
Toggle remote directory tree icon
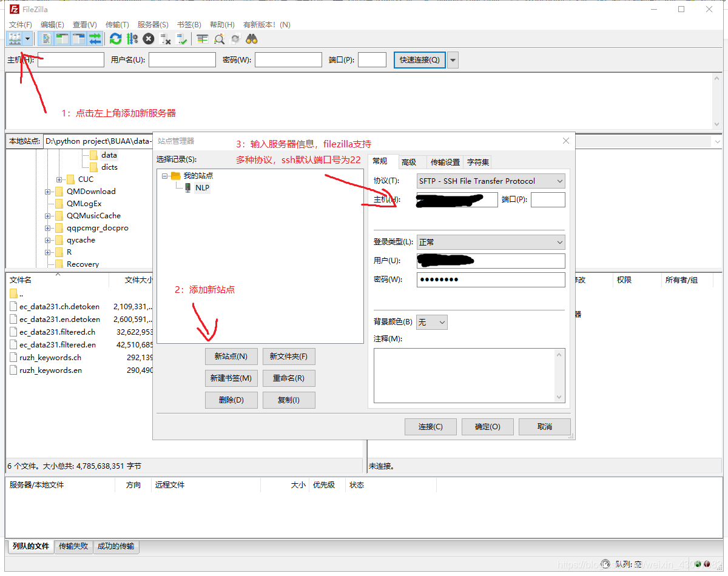point(79,39)
